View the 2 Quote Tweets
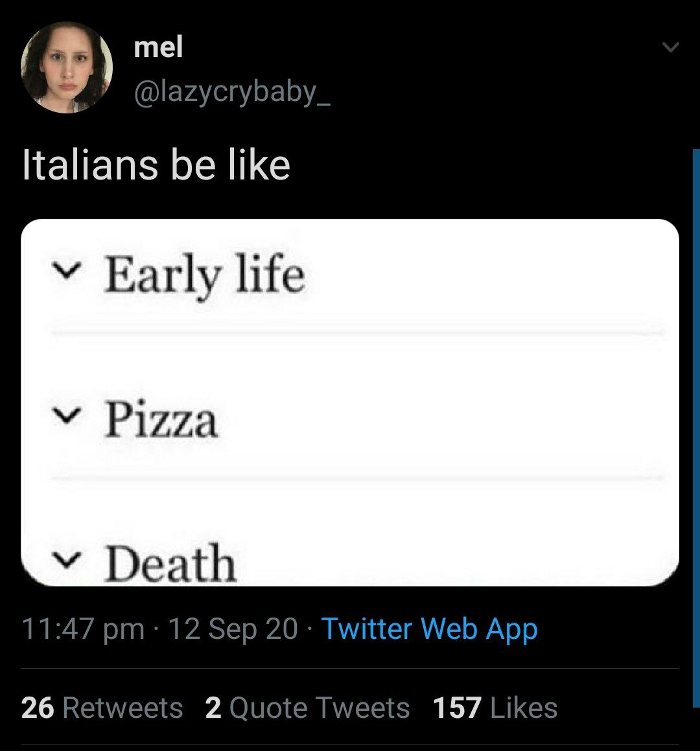This screenshot has width=700, height=751. click(307, 708)
